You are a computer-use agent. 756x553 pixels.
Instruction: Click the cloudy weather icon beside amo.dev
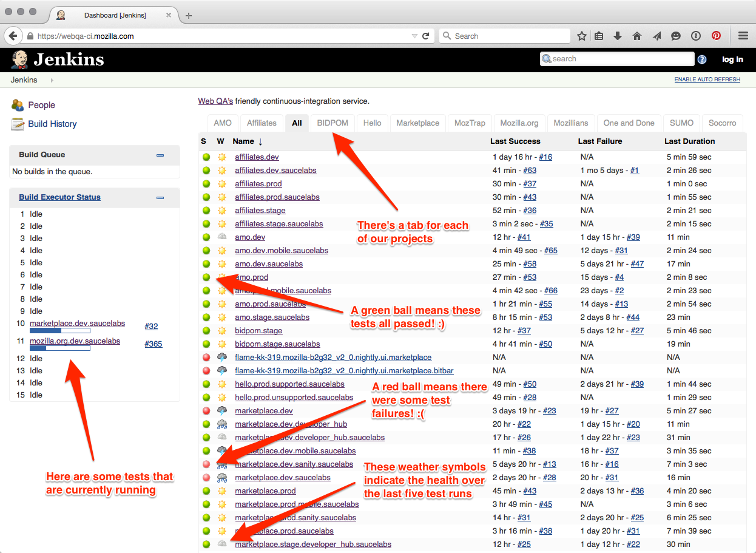222,237
